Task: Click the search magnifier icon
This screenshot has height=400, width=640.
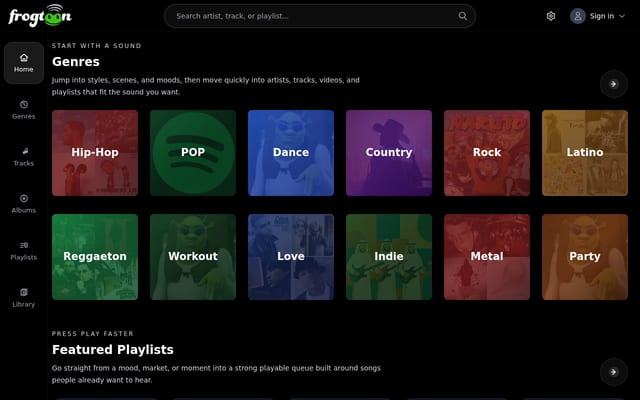Action: click(x=462, y=16)
